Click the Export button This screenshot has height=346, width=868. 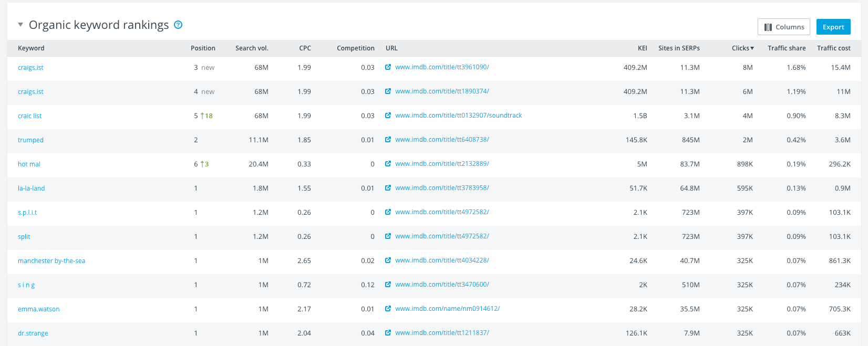pyautogui.click(x=833, y=27)
